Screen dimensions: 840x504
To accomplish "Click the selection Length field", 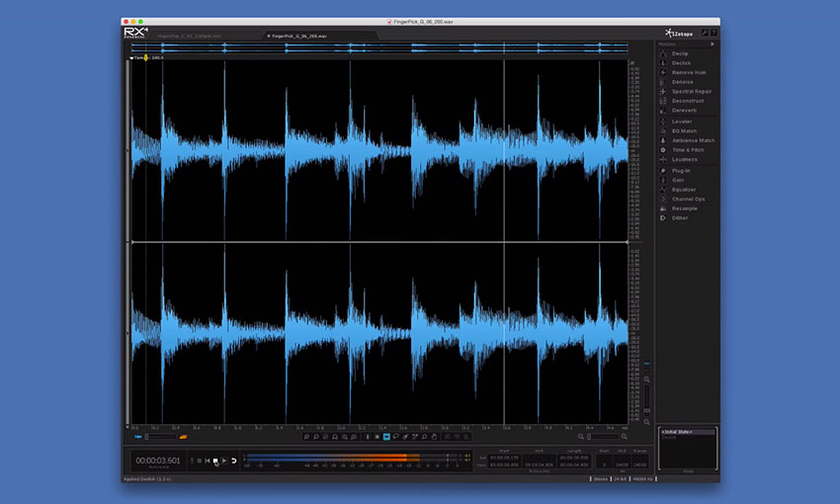I will tap(574, 458).
